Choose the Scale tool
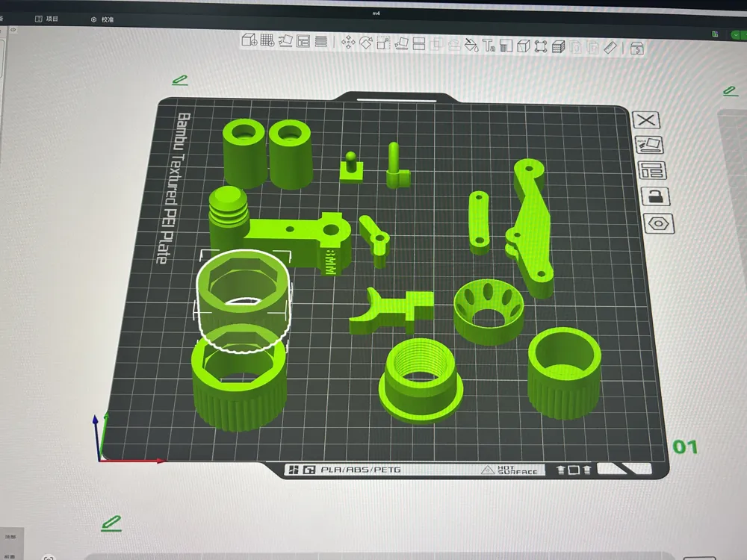747x560 pixels. click(383, 43)
